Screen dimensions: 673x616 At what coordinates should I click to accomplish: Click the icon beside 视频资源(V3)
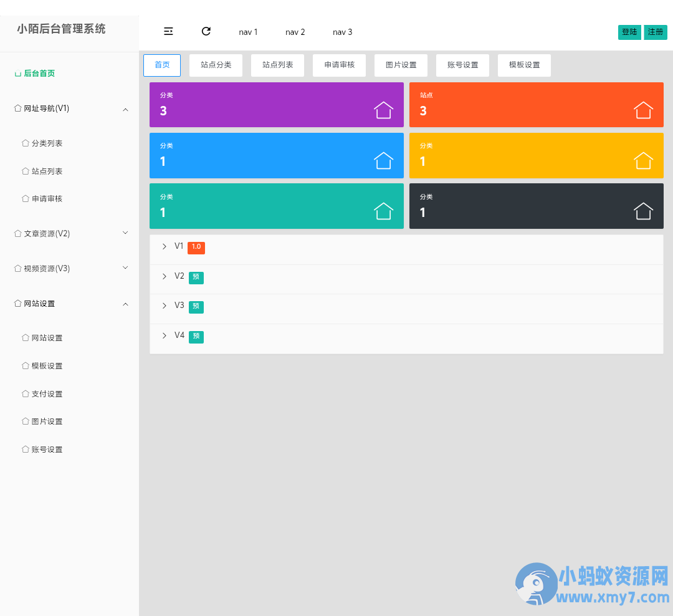click(x=17, y=269)
